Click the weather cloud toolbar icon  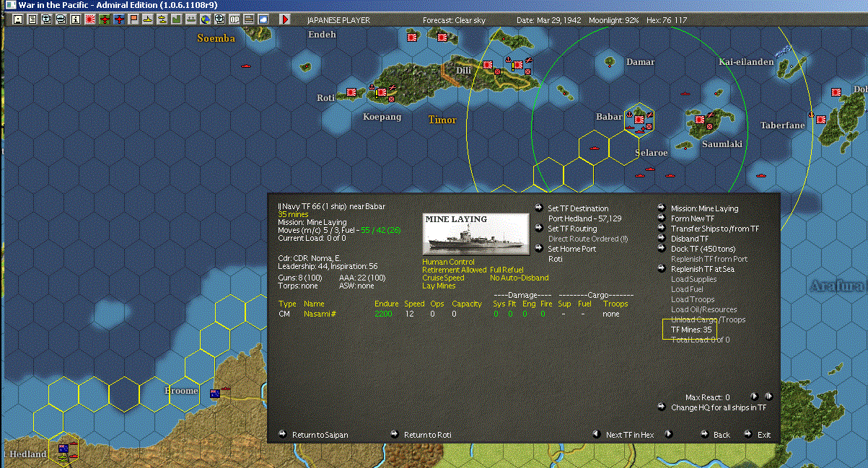263,19
